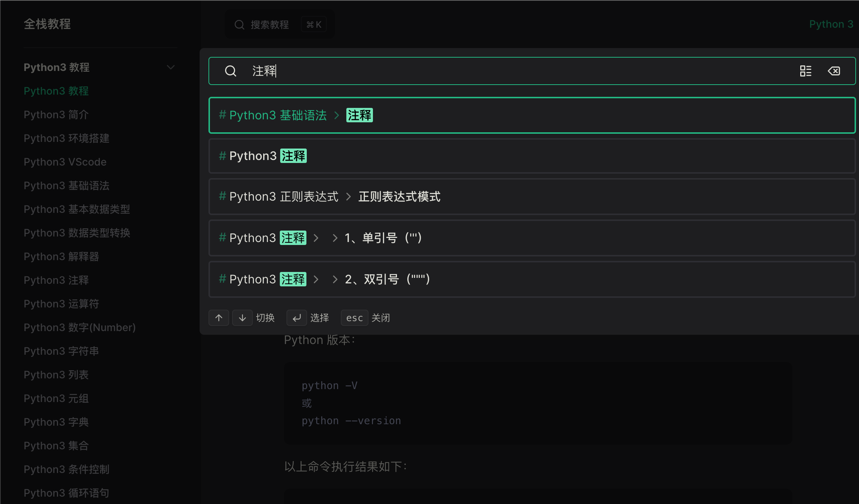Open result 2、双引号 section

coord(532,279)
